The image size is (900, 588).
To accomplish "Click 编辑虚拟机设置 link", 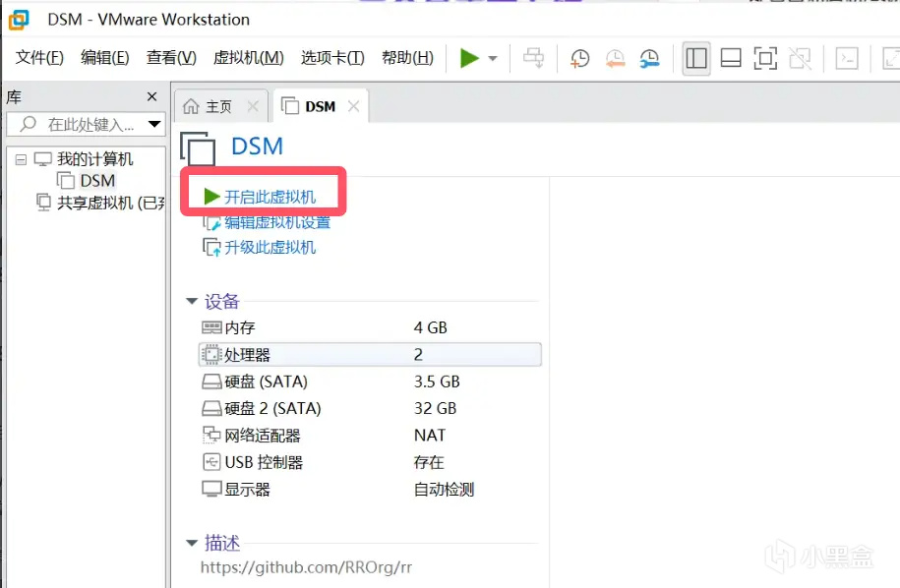I will 277,222.
